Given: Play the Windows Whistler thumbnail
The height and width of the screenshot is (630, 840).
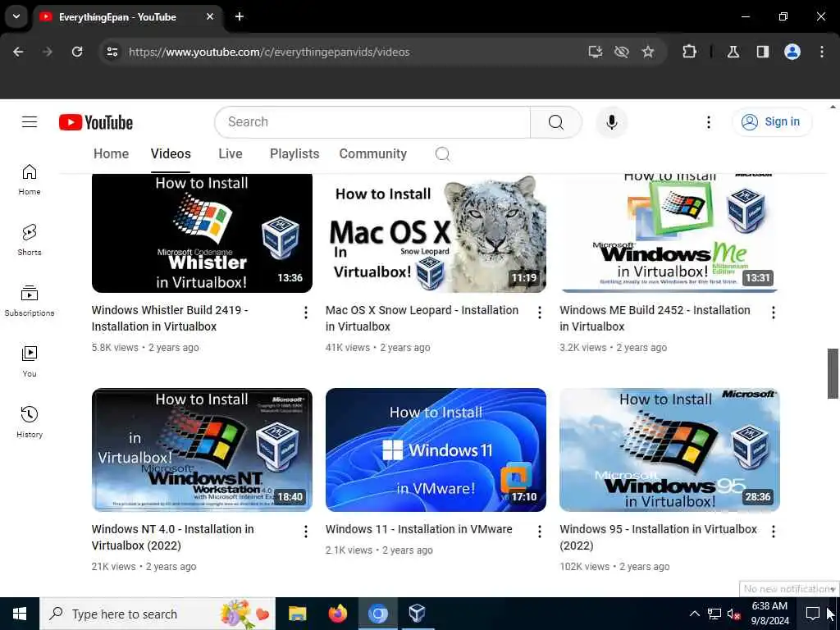Looking at the screenshot, I should [202, 233].
